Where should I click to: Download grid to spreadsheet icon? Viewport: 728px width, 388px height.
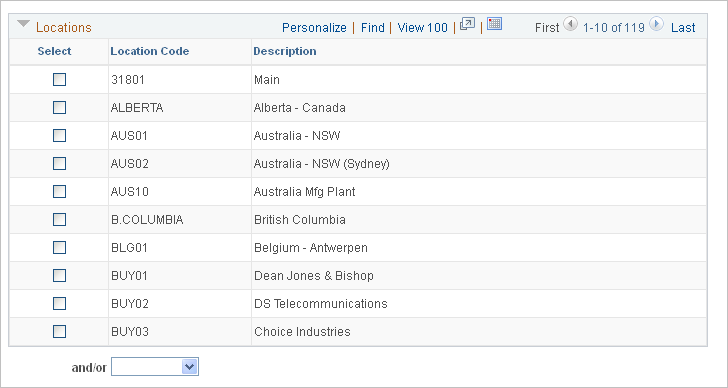pos(494,24)
